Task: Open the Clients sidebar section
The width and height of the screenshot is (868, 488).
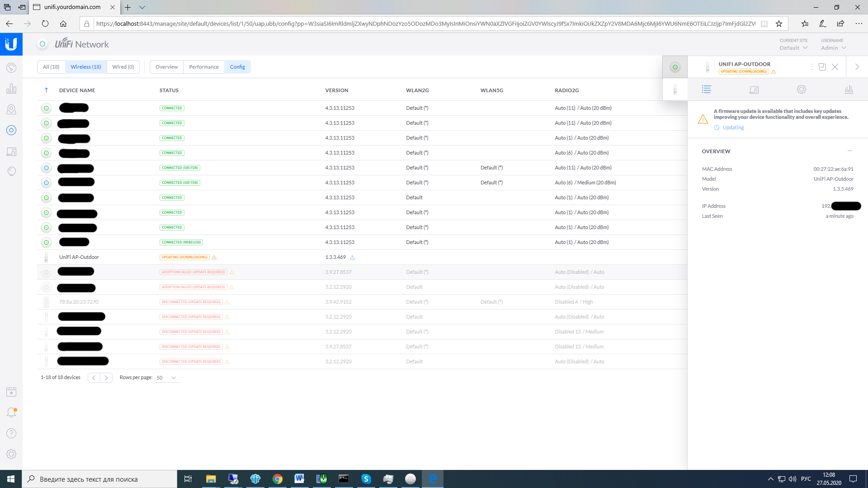Action: tap(11, 151)
